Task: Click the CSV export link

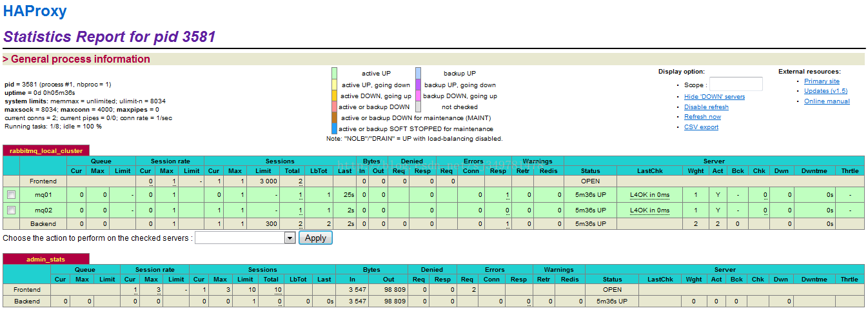Action: click(701, 127)
